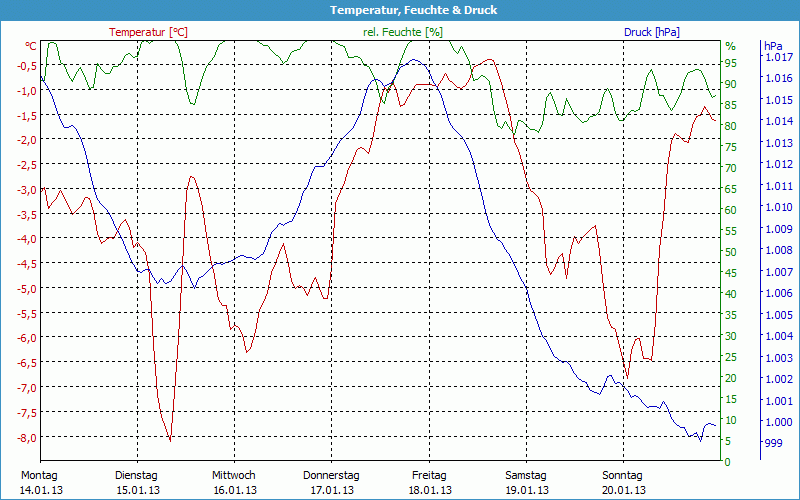Click the date '17.01.13'
Viewport: 800px width, 500px height.
[x=332, y=490]
